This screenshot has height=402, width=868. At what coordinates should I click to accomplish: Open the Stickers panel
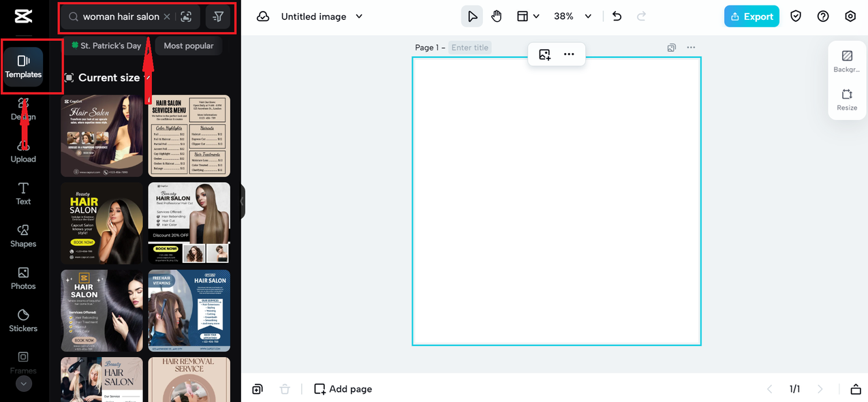(x=23, y=320)
